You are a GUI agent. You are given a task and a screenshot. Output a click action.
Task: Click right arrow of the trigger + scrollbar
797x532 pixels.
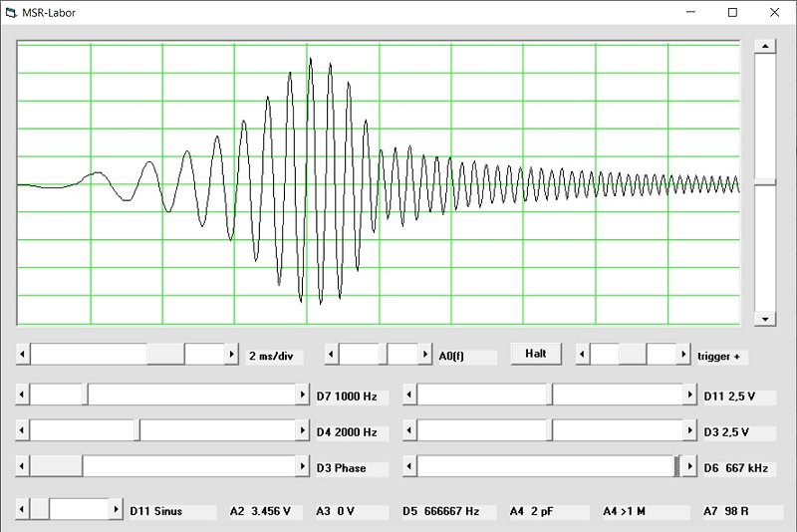(683, 355)
